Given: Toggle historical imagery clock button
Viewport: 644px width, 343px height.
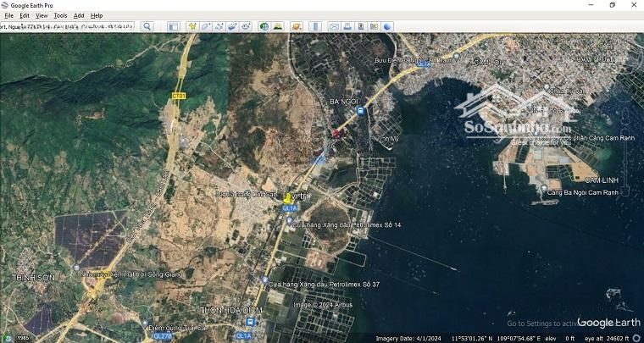Looking at the screenshot, I should [264, 26].
